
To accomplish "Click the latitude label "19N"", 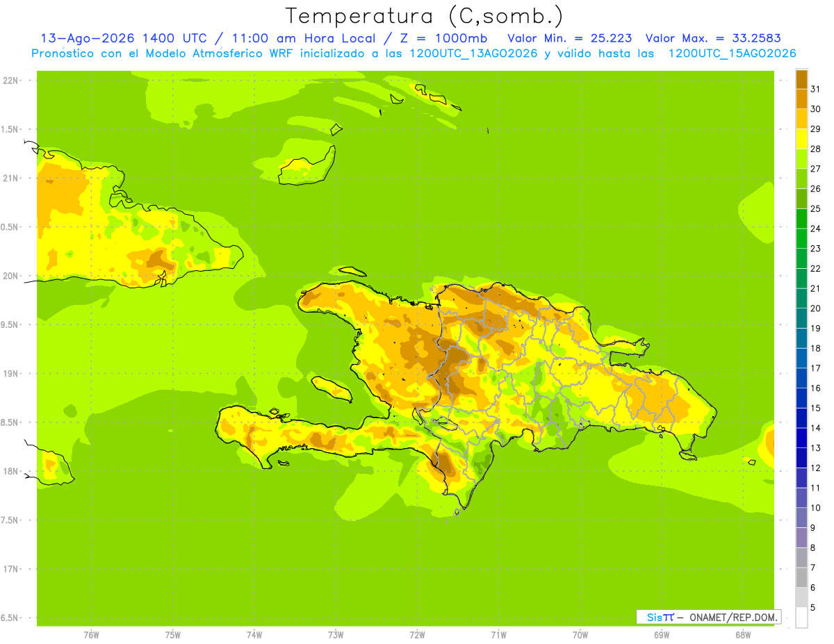I will point(11,373).
